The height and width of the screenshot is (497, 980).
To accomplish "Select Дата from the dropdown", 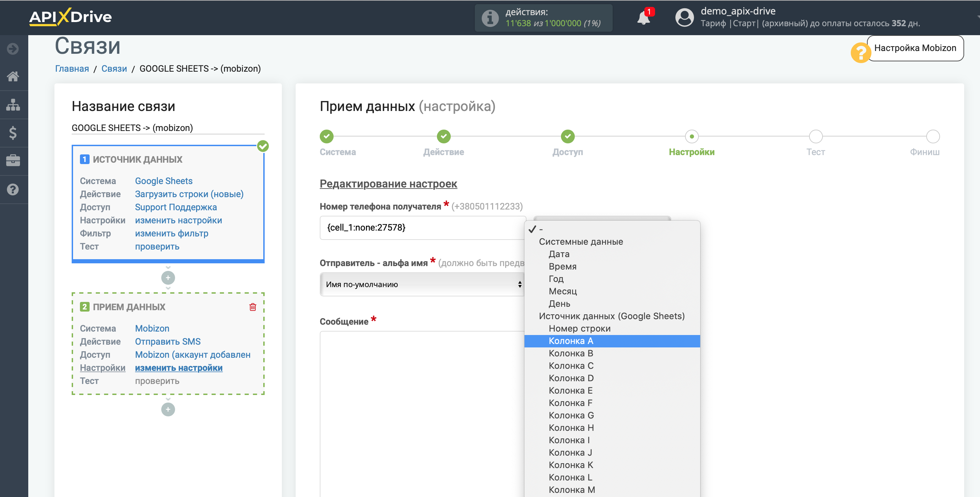I will [x=612, y=254].
